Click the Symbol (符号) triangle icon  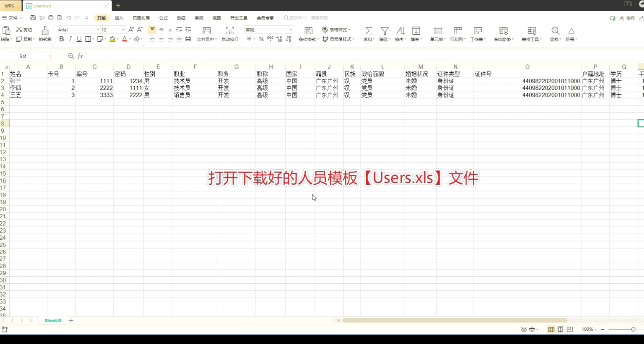[x=571, y=31]
